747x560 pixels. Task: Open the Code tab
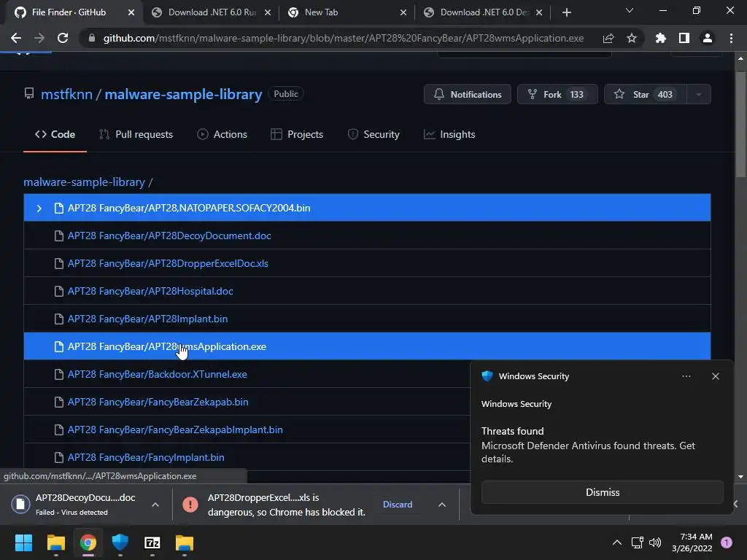pyautogui.click(x=55, y=134)
